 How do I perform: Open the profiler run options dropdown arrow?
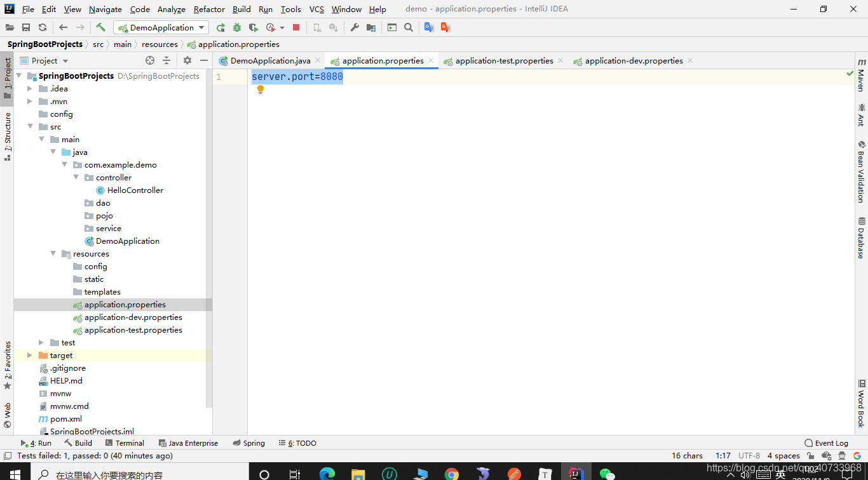(282, 27)
